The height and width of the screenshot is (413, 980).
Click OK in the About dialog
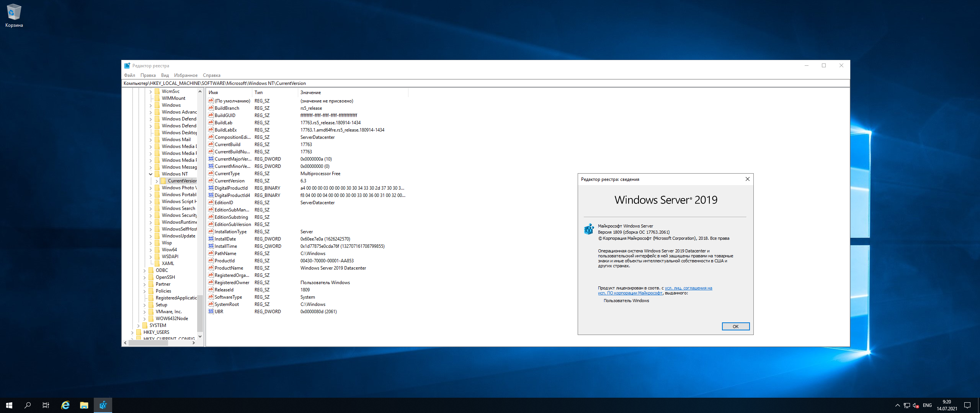pos(735,327)
